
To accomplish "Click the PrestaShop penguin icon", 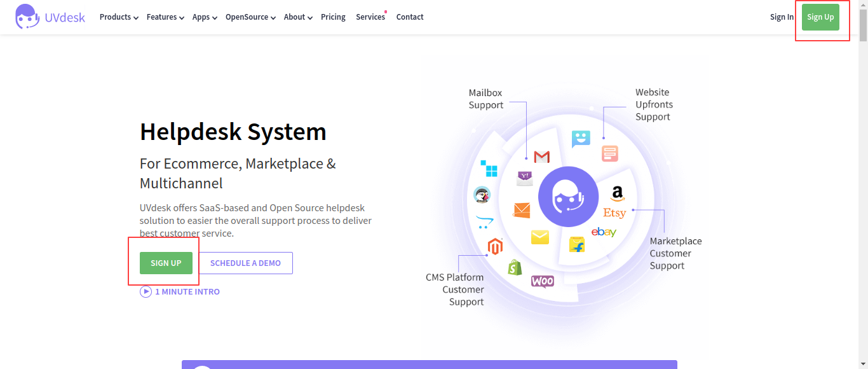I will pyautogui.click(x=482, y=195).
